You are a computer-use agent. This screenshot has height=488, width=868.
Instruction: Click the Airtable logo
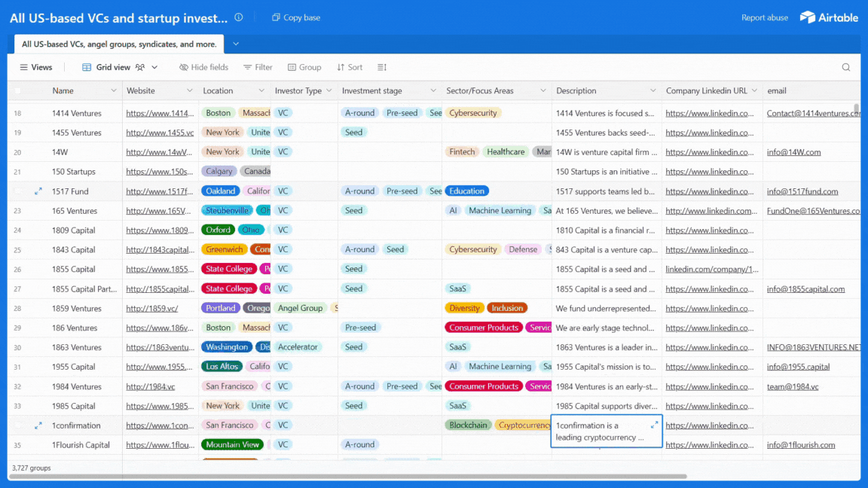pyautogui.click(x=829, y=17)
